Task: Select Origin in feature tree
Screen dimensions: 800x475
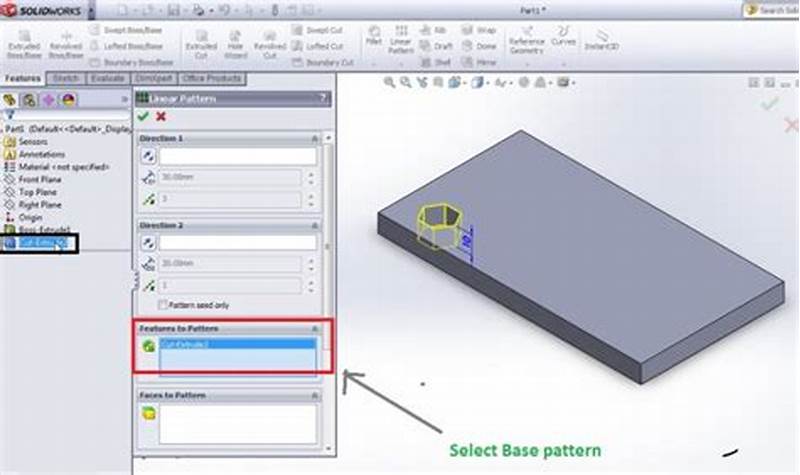Action: (x=24, y=217)
